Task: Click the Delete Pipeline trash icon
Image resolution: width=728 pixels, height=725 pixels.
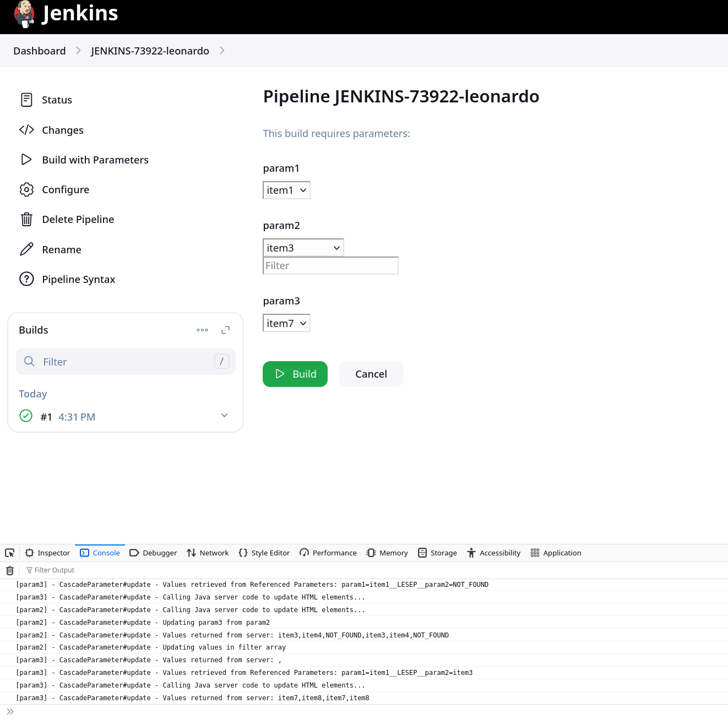Action: 26,220
